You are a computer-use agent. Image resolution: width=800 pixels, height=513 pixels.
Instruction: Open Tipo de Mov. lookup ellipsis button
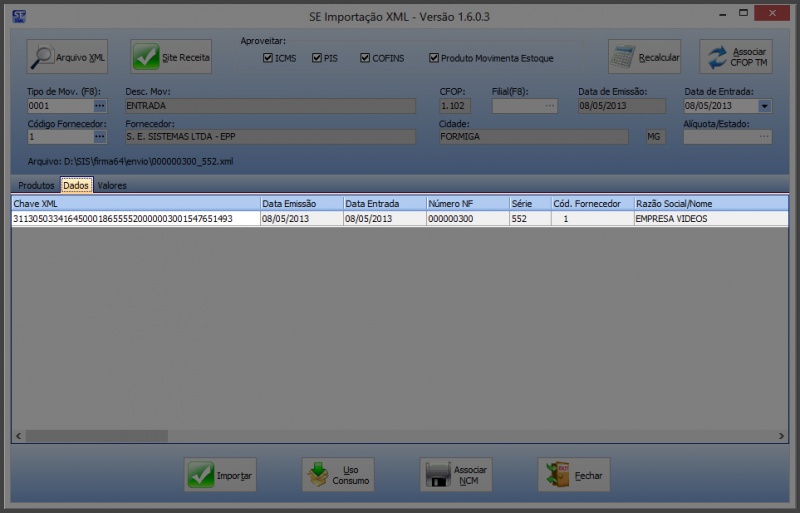100,105
